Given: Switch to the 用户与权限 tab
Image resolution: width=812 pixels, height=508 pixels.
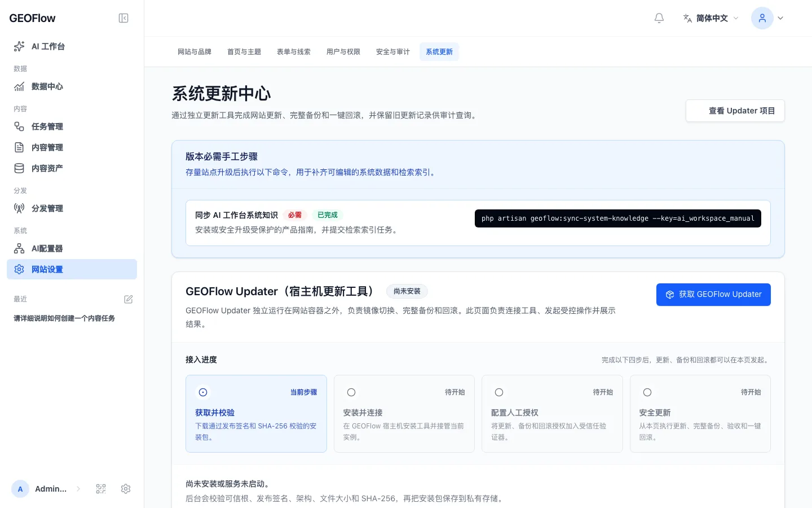Looking at the screenshot, I should 343,52.
